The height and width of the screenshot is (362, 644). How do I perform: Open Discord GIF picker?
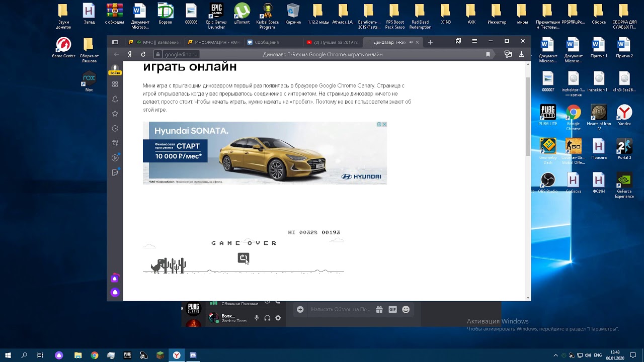pyautogui.click(x=392, y=310)
